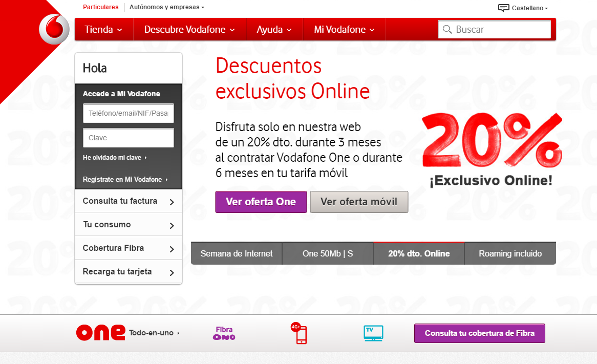Expand the Descubre Vodafone menu

[x=189, y=29]
